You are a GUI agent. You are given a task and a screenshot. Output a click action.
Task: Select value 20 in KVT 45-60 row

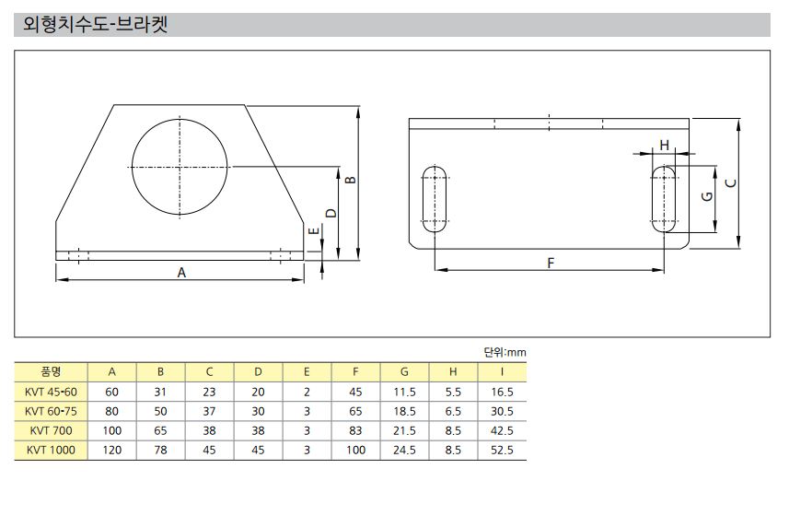tap(258, 393)
